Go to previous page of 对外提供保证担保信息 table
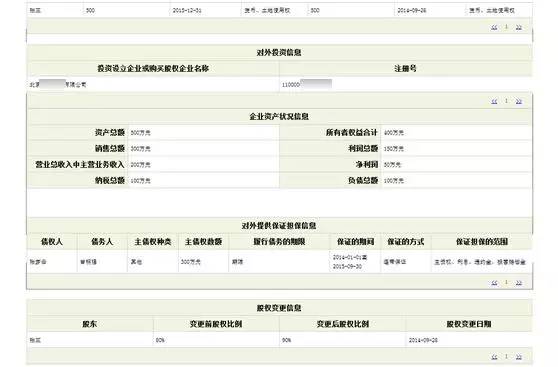558x367 pixels. [x=494, y=283]
